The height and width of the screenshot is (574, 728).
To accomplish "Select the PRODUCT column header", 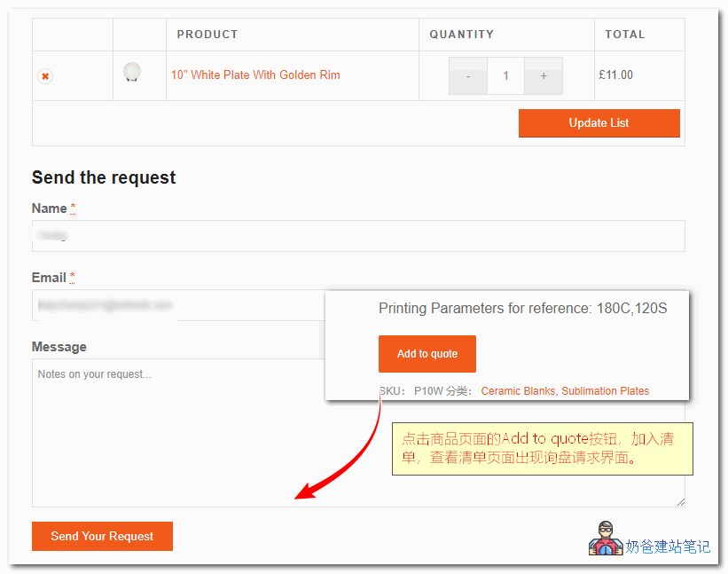I will (x=207, y=34).
